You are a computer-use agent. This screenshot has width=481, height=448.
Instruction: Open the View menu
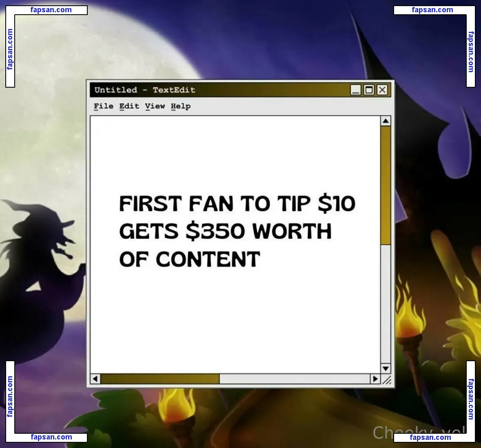(155, 106)
